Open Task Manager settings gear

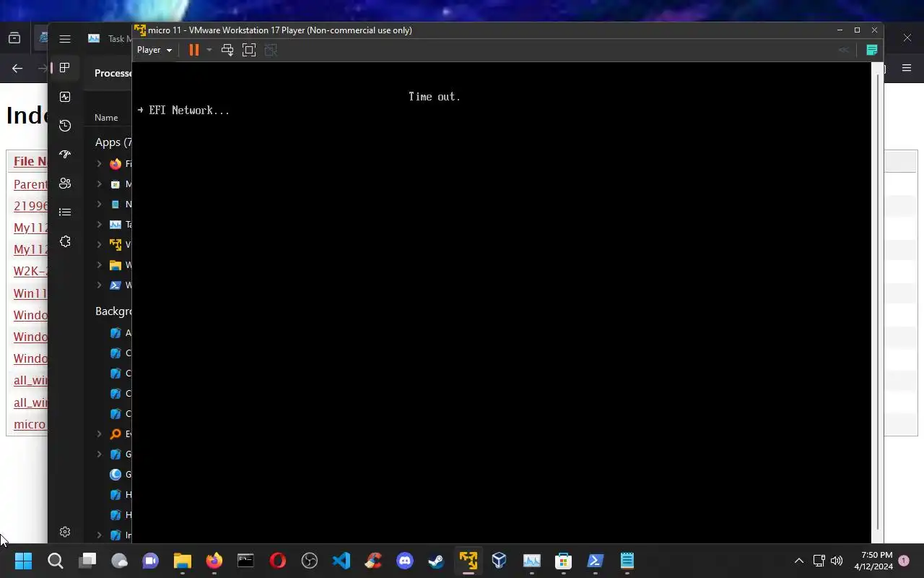coord(65,532)
